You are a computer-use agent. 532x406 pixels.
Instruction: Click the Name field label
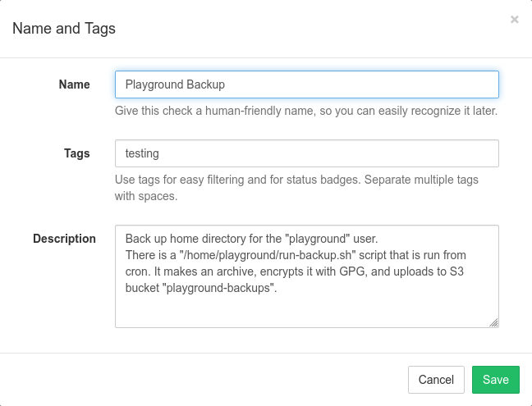click(x=74, y=84)
